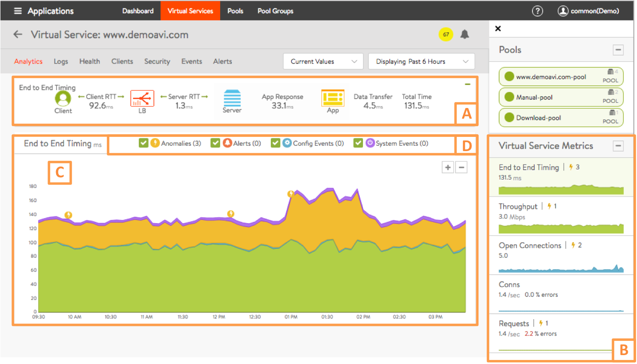Image resolution: width=637 pixels, height=364 pixels.
Task: Click the yellow health score 67 badge
Action: [446, 34]
